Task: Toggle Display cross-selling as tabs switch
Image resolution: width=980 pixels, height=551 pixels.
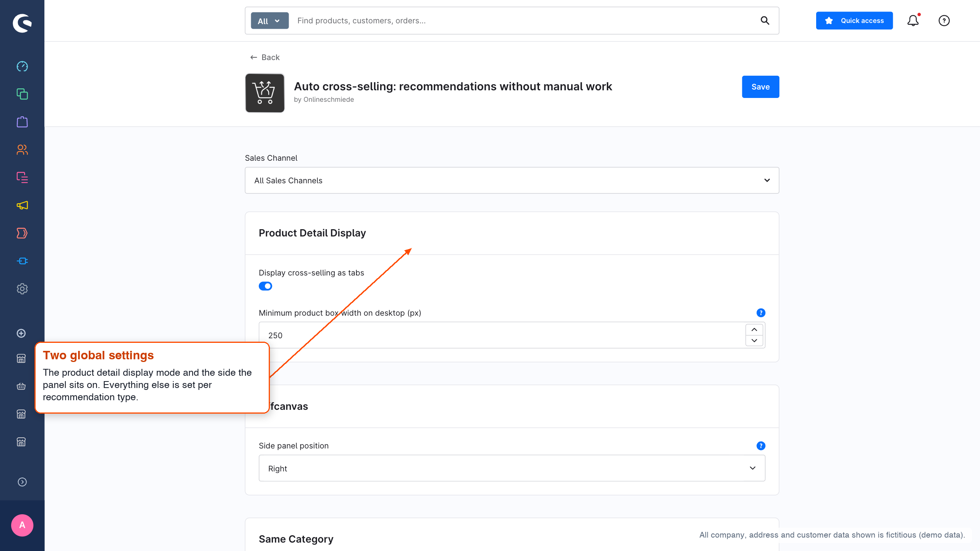Action: 265,286
